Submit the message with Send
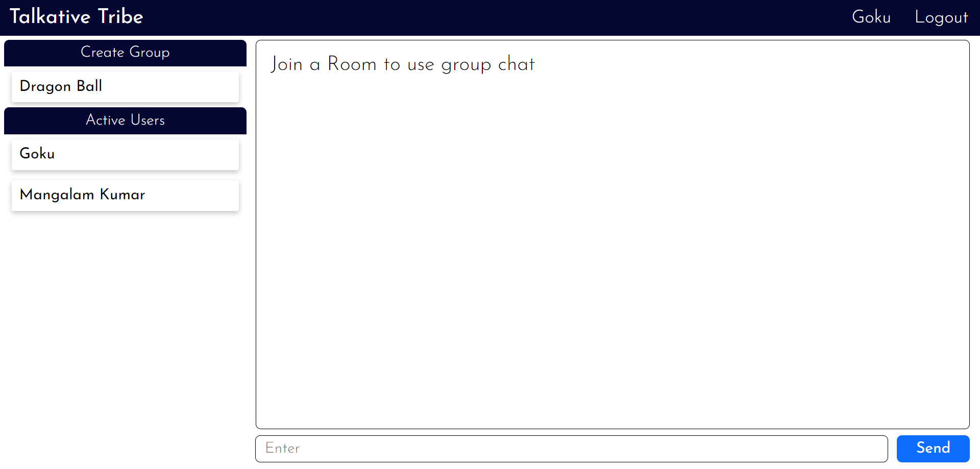 [x=933, y=449]
